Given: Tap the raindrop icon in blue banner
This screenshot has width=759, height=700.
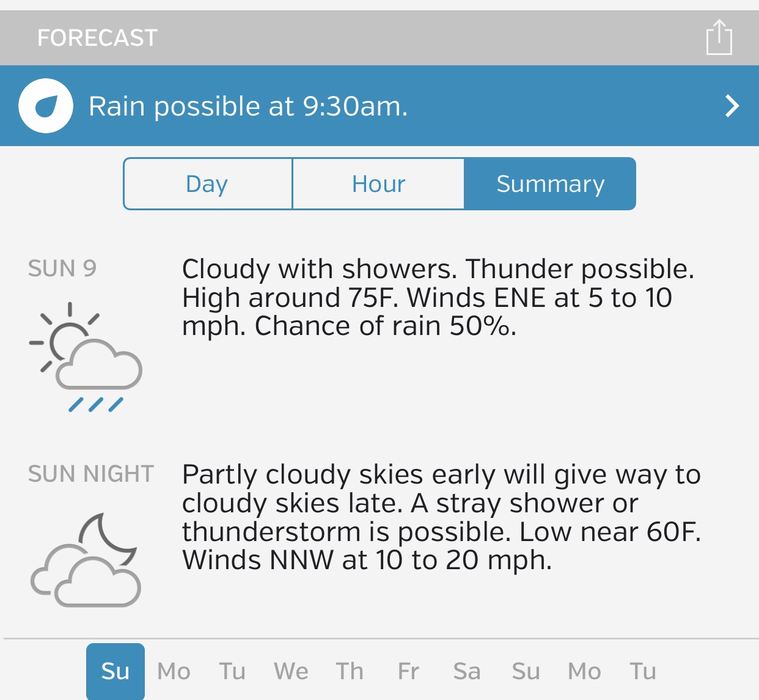Looking at the screenshot, I should pos(46,106).
